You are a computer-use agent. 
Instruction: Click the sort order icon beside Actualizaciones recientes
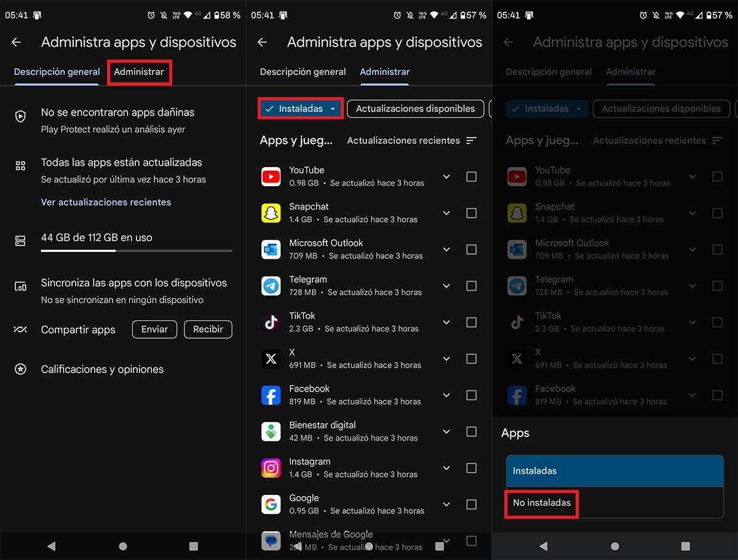(471, 140)
